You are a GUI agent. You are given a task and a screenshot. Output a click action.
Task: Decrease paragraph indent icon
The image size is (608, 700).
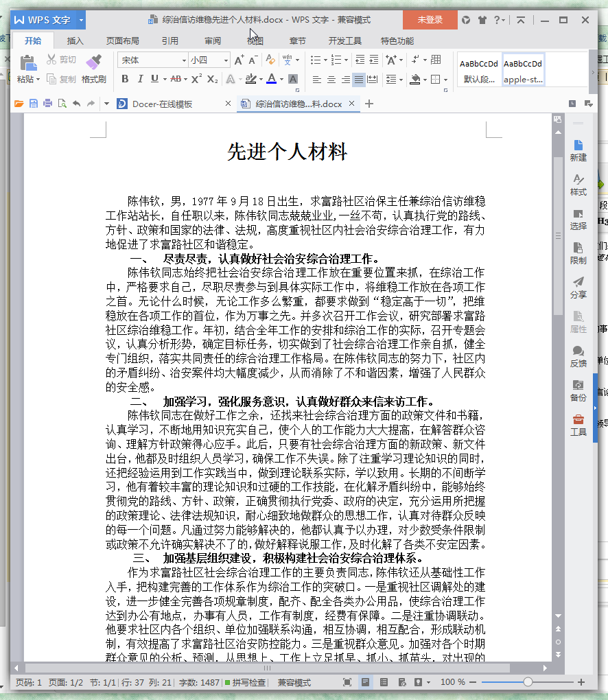(360, 60)
